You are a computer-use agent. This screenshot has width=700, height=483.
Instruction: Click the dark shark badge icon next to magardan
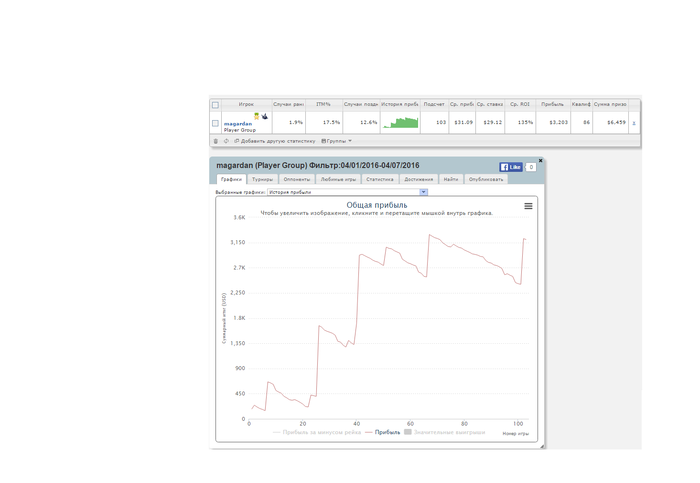pos(265,116)
